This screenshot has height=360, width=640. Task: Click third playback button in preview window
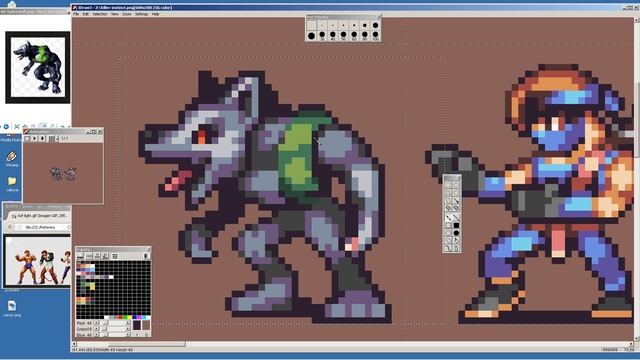tap(42, 138)
